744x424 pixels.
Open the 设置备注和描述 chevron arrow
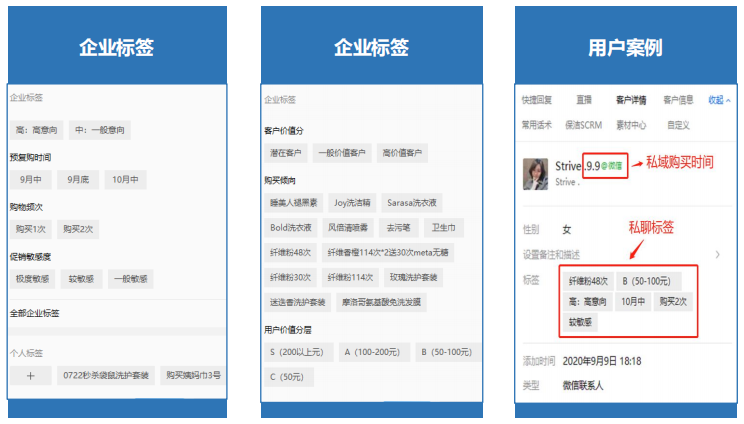(716, 255)
